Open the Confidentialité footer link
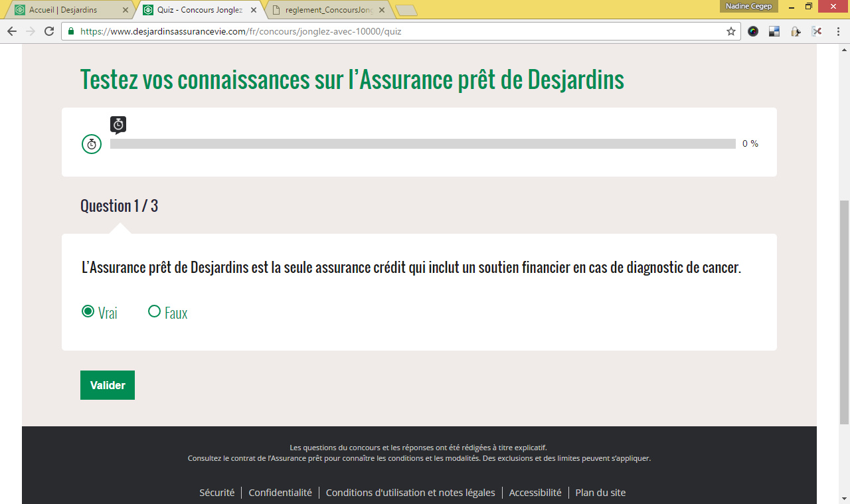The image size is (850, 504). [280, 493]
